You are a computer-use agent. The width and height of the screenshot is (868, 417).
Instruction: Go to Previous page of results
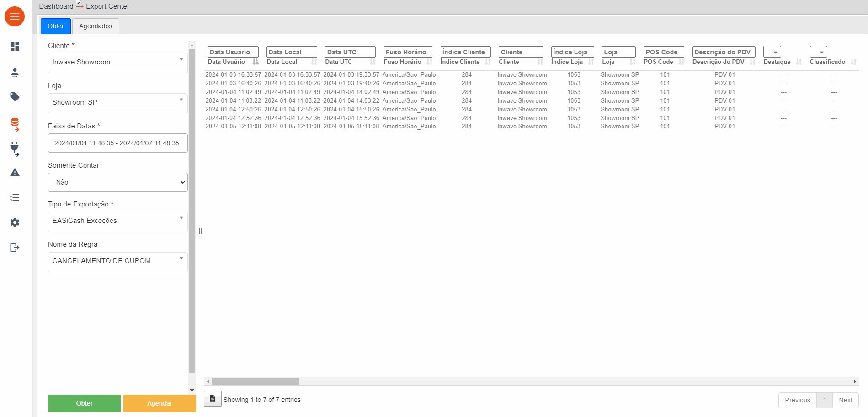click(x=797, y=400)
